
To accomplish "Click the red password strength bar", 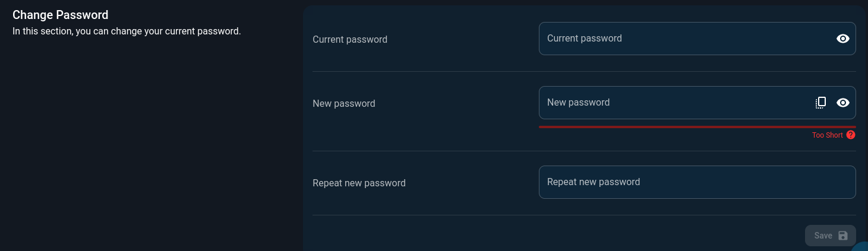I will tap(697, 126).
